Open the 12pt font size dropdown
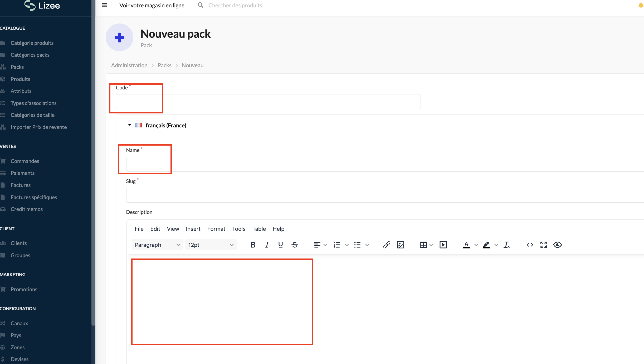644x364 pixels. 211,245
